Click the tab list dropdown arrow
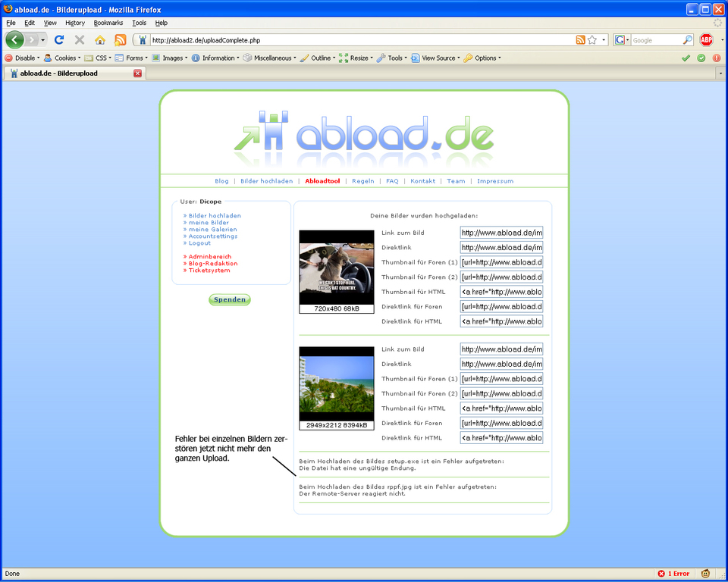The width and height of the screenshot is (728, 582). point(720,74)
